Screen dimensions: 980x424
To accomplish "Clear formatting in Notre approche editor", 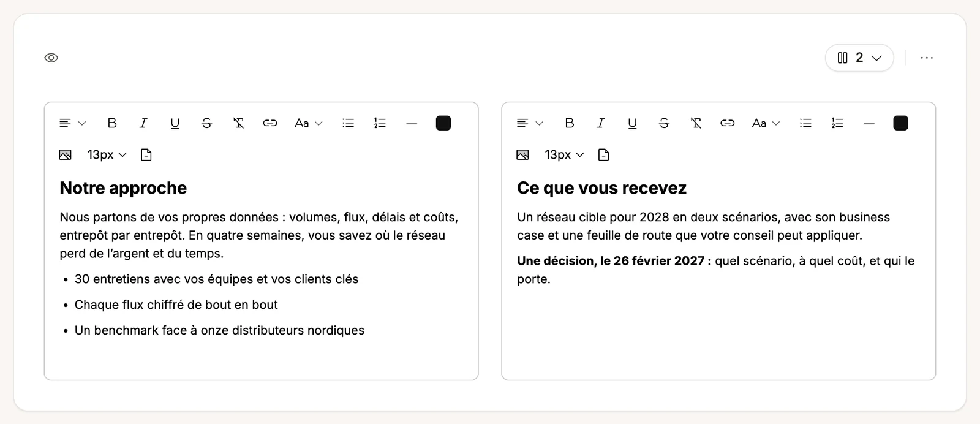I will (238, 123).
